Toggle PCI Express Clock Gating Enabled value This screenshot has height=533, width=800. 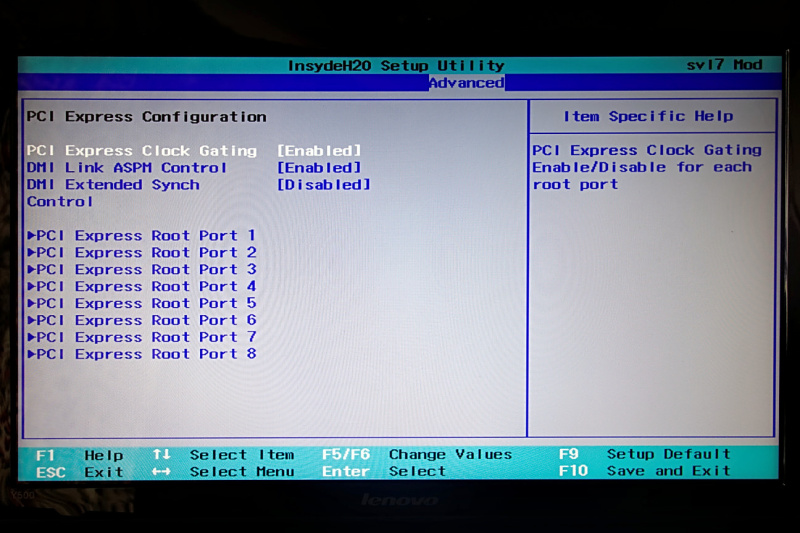[x=319, y=150]
